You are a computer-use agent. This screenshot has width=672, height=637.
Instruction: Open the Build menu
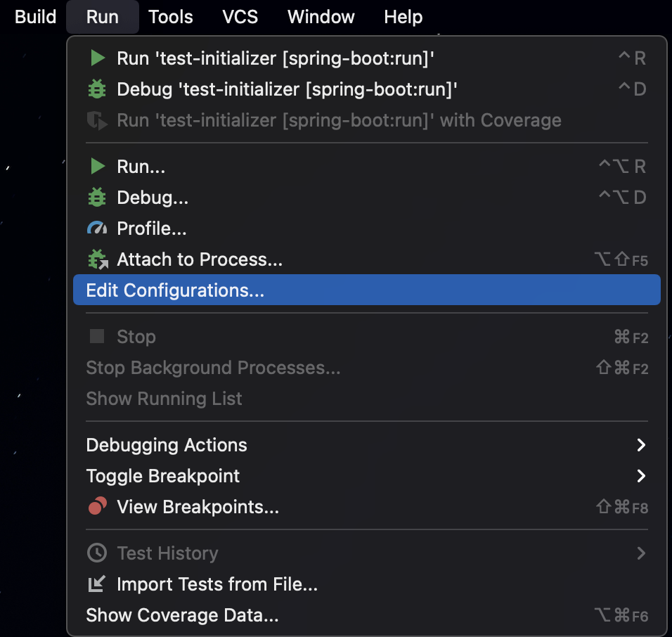pos(35,17)
